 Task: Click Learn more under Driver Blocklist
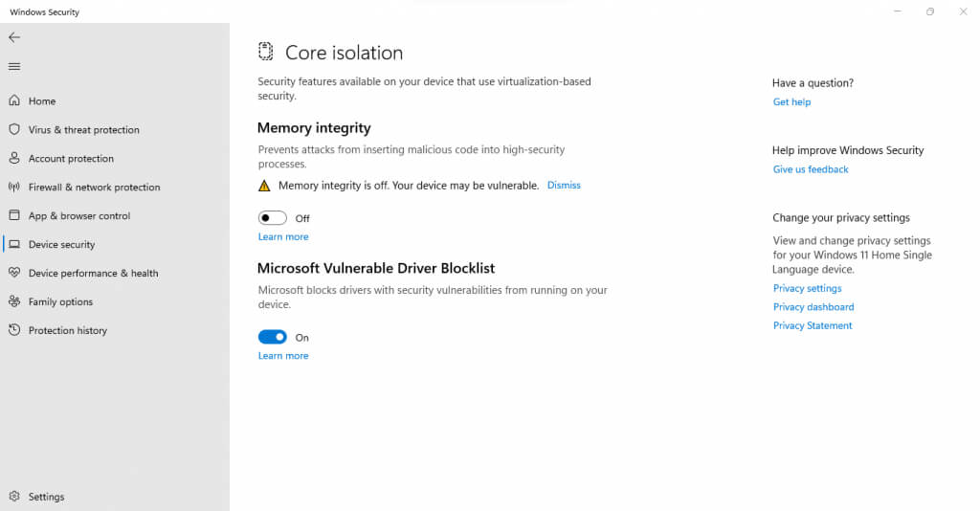(x=283, y=356)
